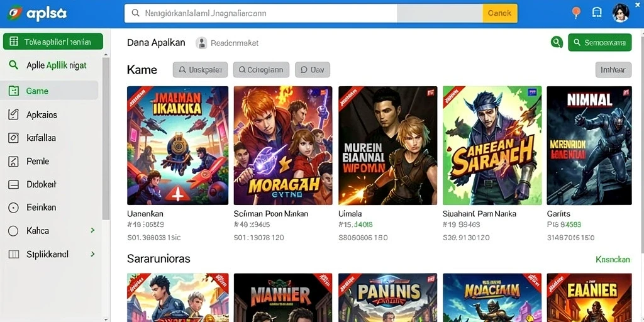Image resolution: width=644 pixels, height=322 pixels.
Task: Open the Saneean Saranch game thumbnail
Action: [492, 145]
